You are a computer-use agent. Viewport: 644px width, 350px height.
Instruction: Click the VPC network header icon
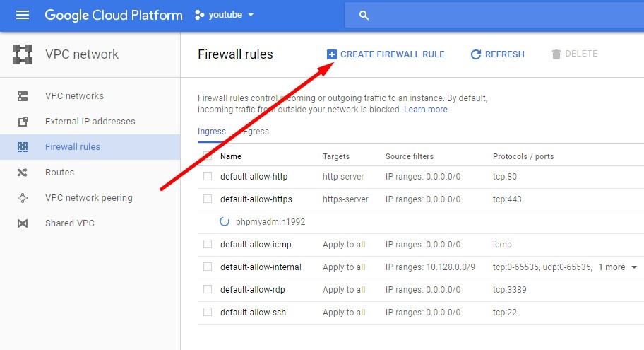point(23,54)
